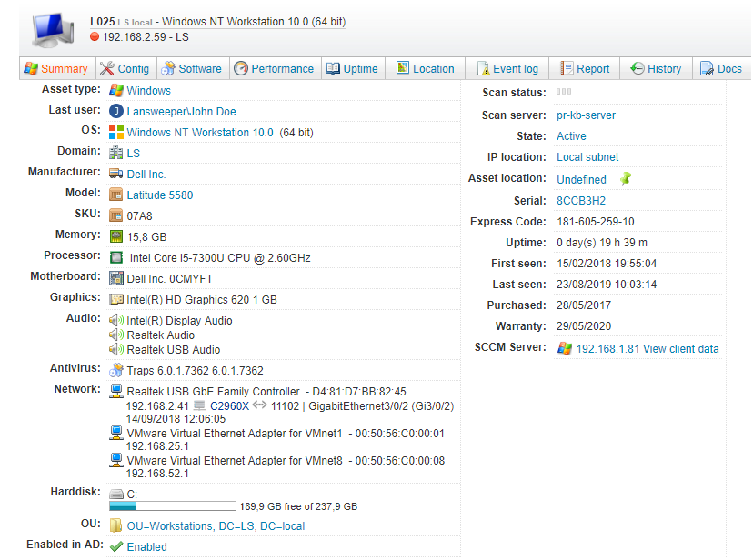This screenshot has width=753, height=560.
Task: Click the green check icon beside Enabled
Action: (x=116, y=546)
